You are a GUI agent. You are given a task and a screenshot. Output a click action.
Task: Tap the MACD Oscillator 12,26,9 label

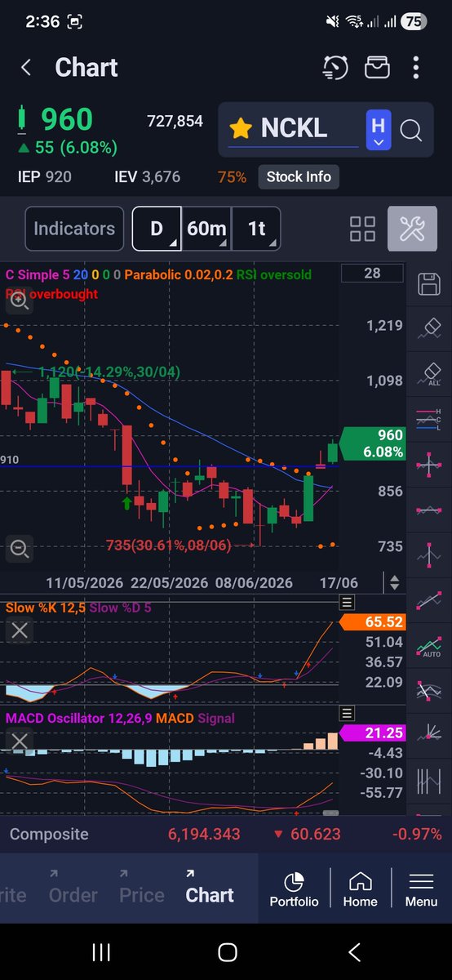pos(78,719)
